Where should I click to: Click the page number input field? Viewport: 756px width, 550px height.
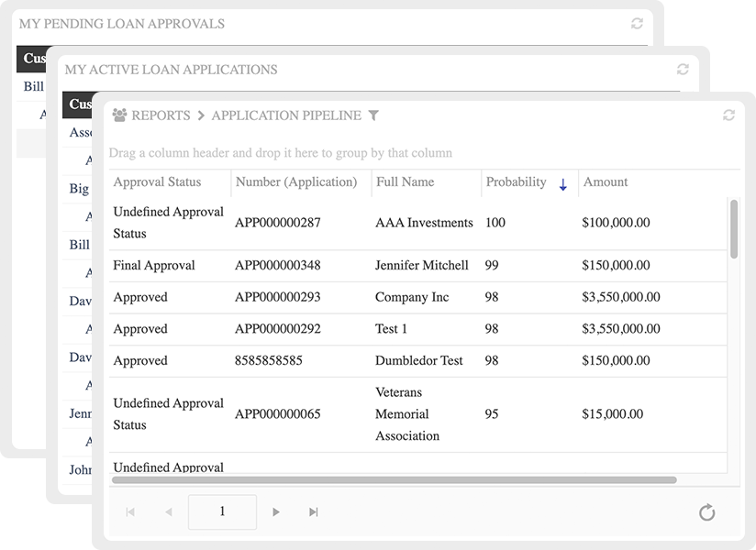coord(222,512)
